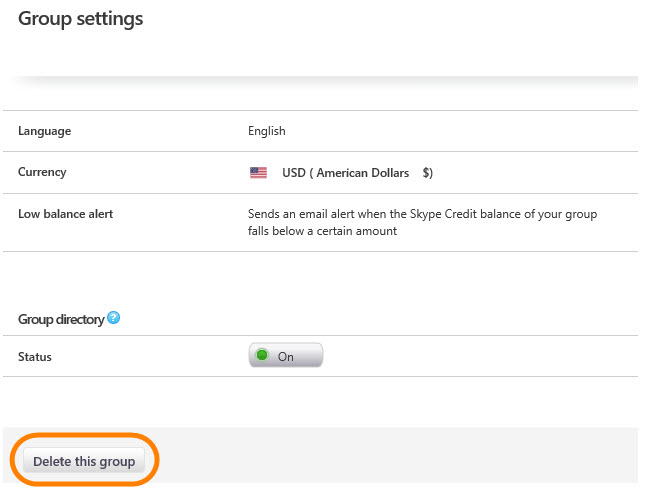650x500 pixels.
Task: Click the "falls below a certain amount" text
Action: (322, 231)
